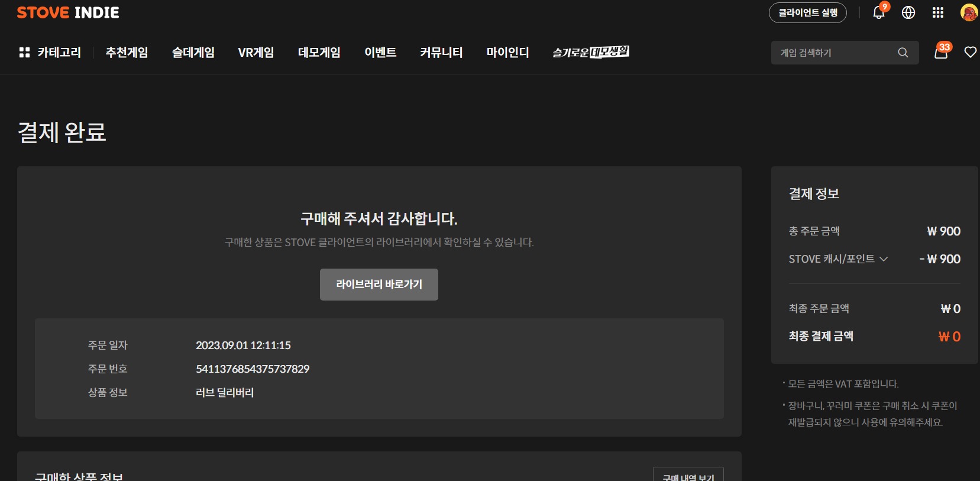The height and width of the screenshot is (481, 980).
Task: Click the 구매 내역 보기 button
Action: pyautogui.click(x=688, y=475)
